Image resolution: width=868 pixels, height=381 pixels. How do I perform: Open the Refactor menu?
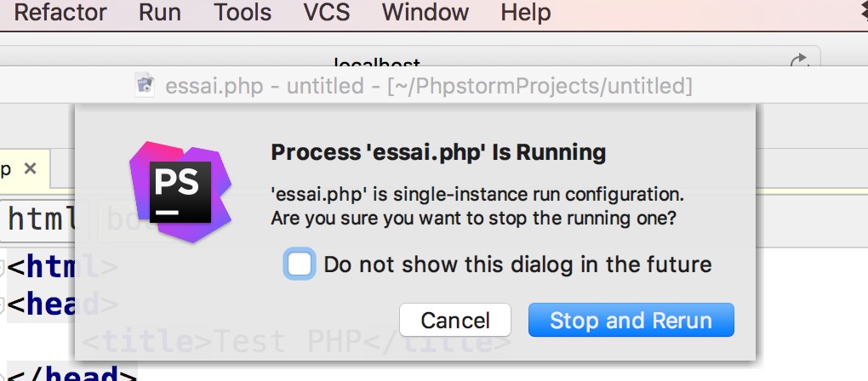click(x=60, y=12)
